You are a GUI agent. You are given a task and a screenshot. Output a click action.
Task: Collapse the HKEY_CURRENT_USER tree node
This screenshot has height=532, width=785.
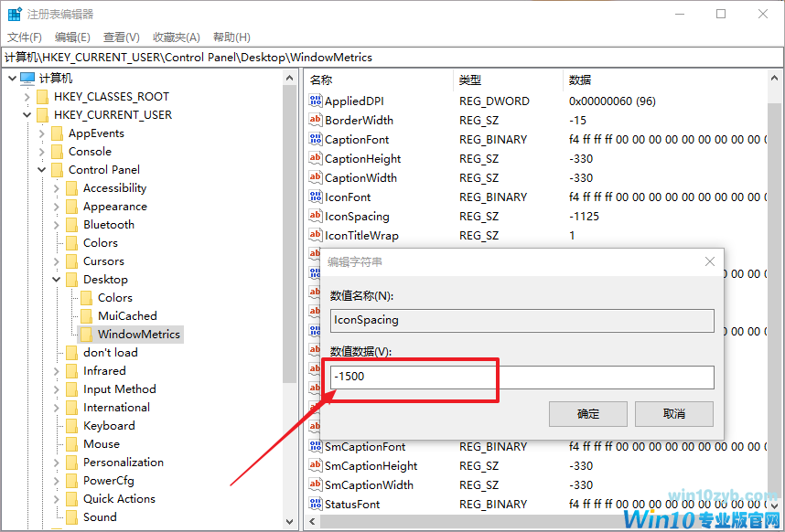coord(27,115)
